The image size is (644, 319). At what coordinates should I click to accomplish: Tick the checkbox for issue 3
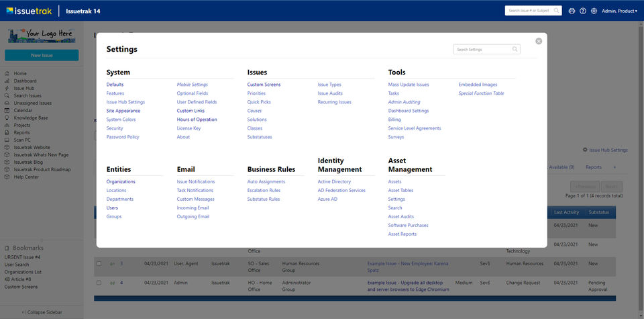tap(99, 263)
